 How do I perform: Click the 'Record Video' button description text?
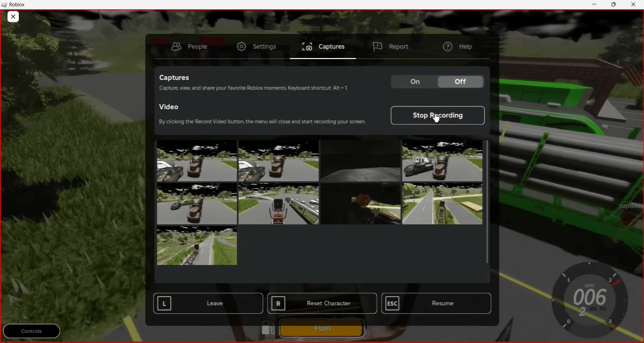tap(262, 122)
